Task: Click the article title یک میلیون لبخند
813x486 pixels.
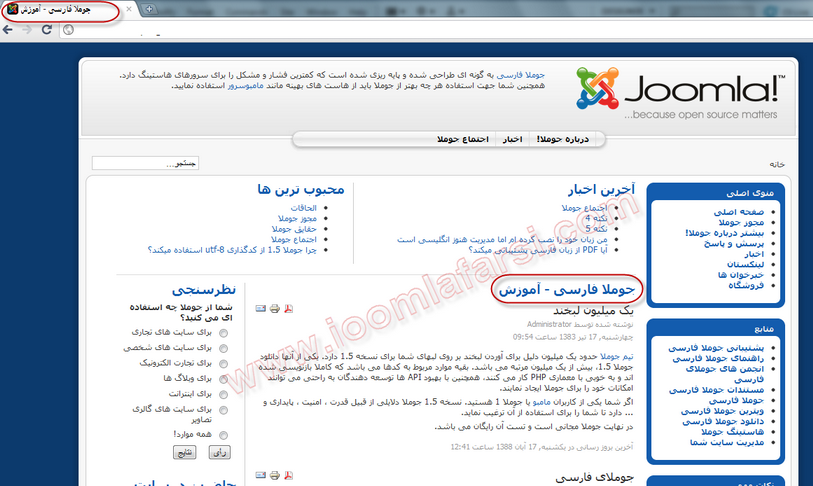Action: (593, 311)
